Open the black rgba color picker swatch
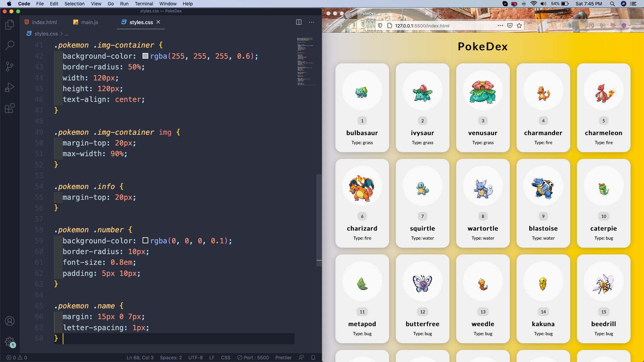The height and width of the screenshot is (362, 644). [x=145, y=241]
